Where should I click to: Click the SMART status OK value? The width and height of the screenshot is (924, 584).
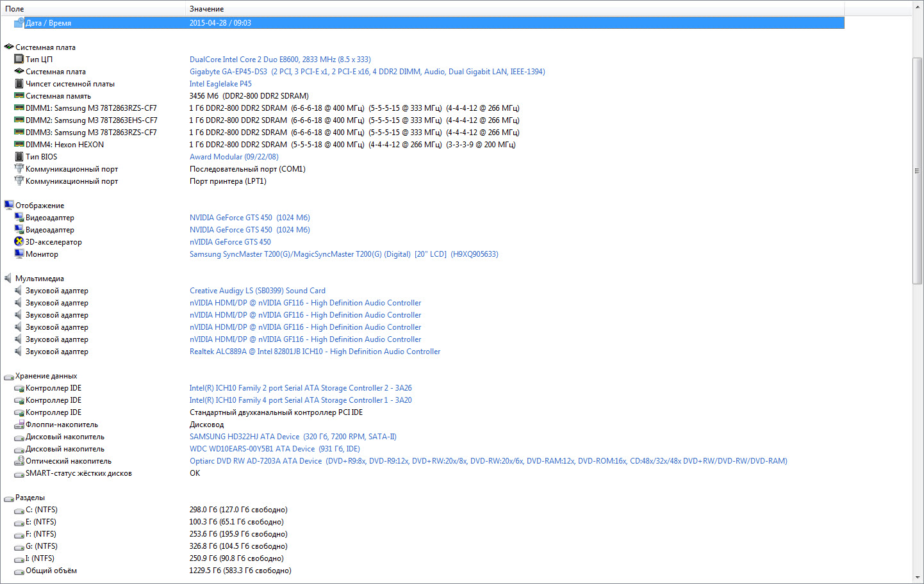pyautogui.click(x=195, y=473)
